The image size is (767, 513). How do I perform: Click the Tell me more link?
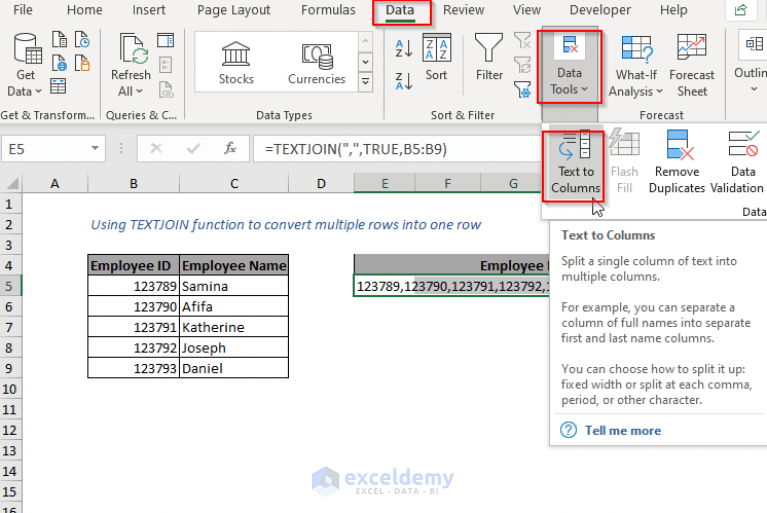(x=623, y=430)
